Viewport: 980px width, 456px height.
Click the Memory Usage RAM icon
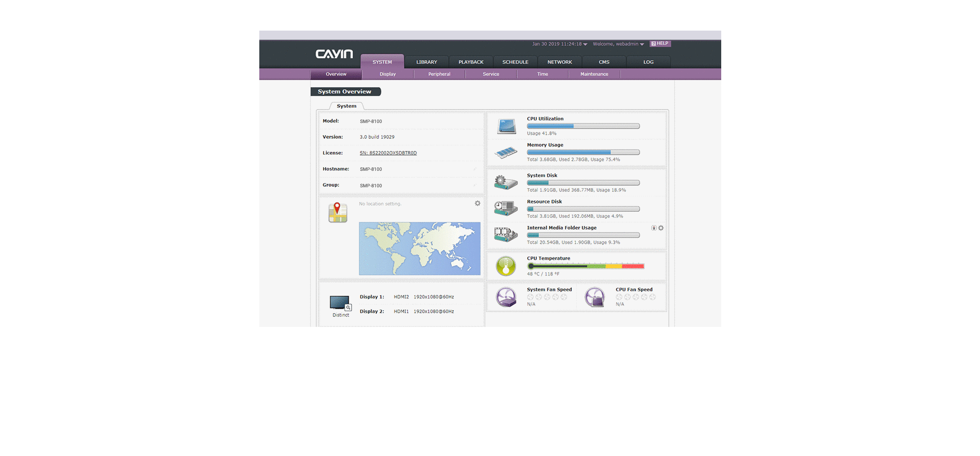[506, 153]
